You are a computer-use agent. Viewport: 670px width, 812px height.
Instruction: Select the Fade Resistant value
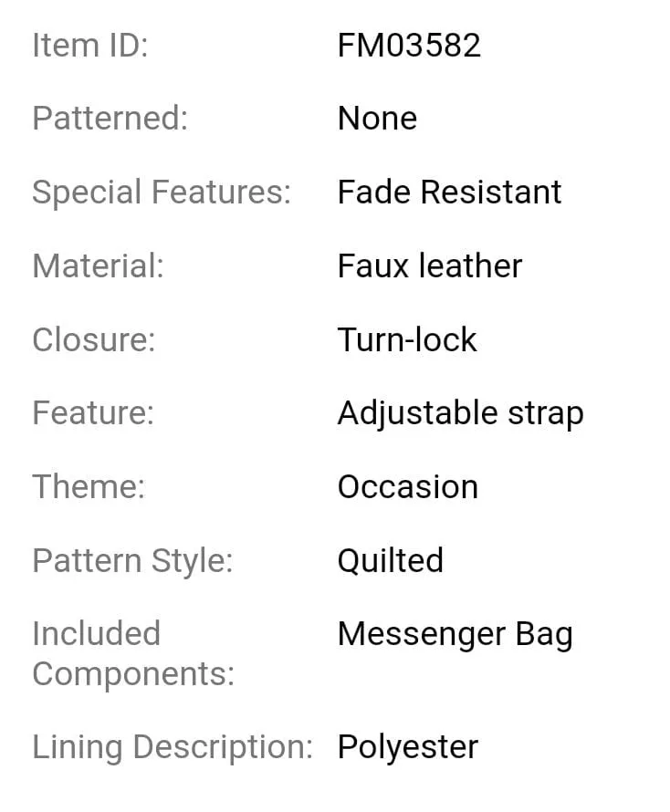(x=449, y=193)
